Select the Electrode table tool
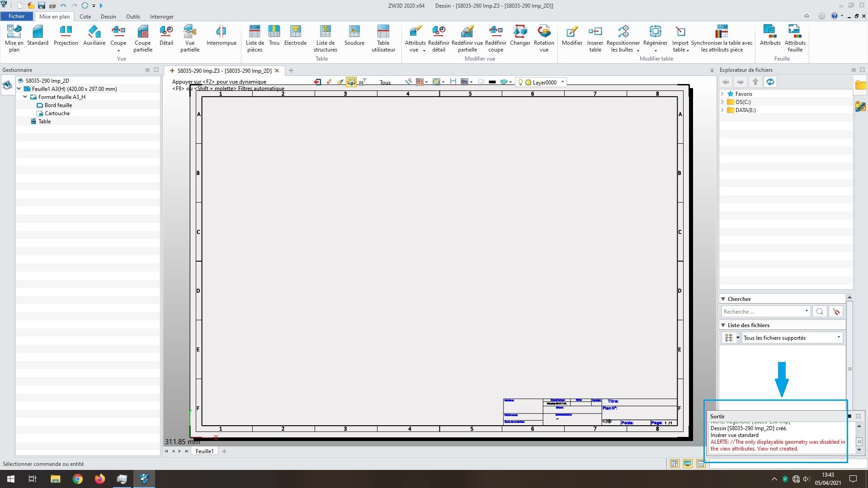The height and width of the screenshot is (488, 868). click(x=296, y=35)
